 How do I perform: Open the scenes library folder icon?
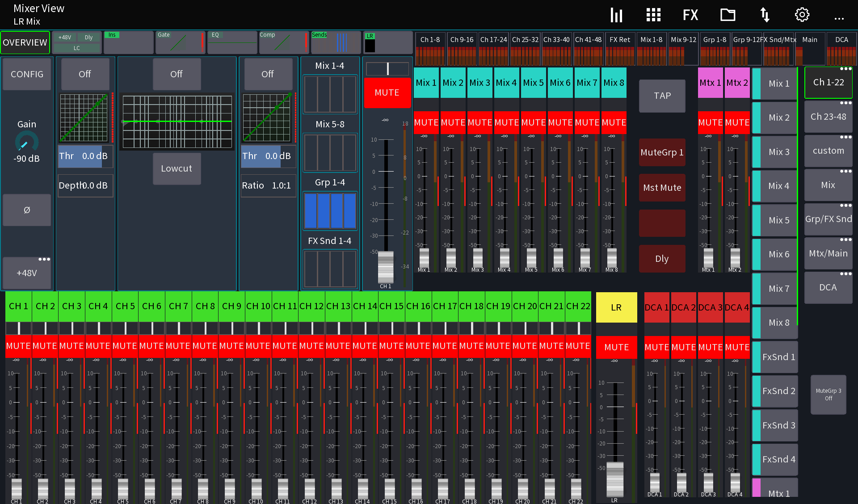point(728,14)
